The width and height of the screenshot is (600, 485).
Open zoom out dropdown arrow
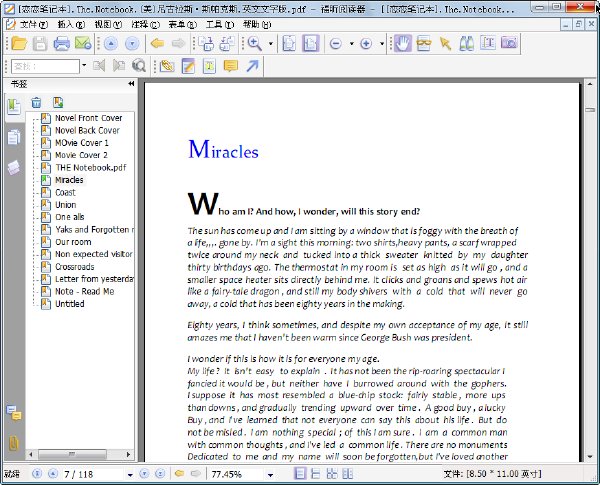351,44
